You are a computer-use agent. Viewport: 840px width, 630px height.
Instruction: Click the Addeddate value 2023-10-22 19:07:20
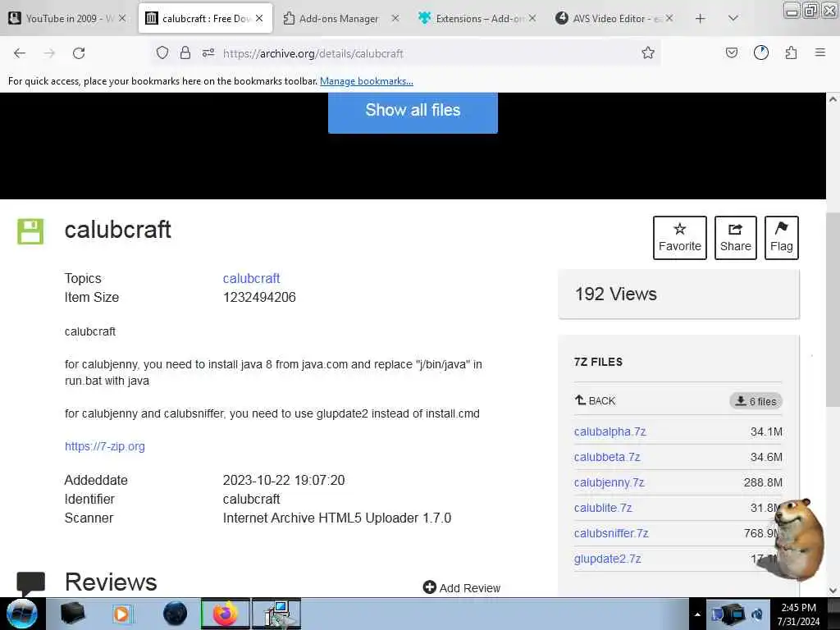tap(284, 480)
